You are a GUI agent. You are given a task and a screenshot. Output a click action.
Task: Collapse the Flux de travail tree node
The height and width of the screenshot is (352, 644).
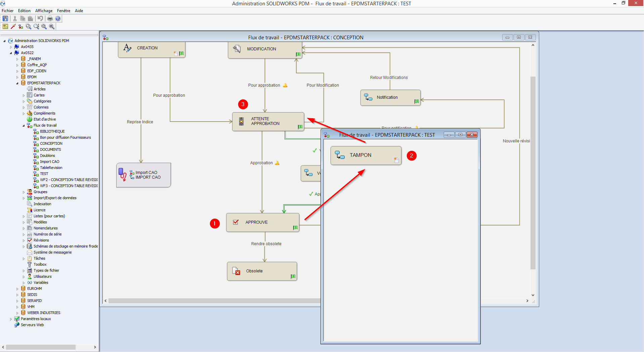tap(24, 126)
